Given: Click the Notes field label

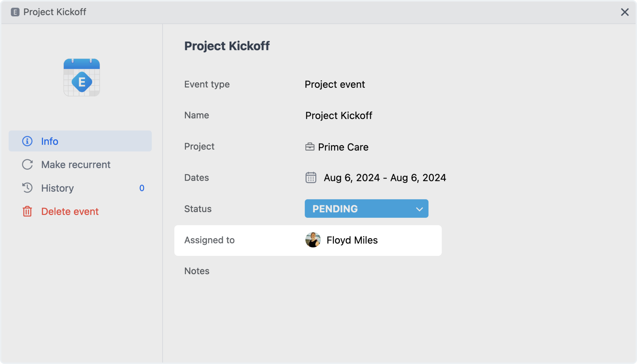Looking at the screenshot, I should [x=197, y=271].
